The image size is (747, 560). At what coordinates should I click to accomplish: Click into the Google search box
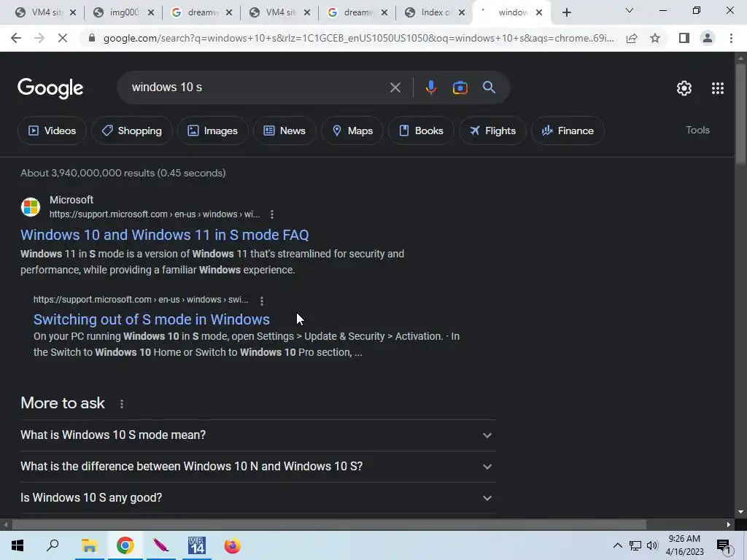point(258,87)
